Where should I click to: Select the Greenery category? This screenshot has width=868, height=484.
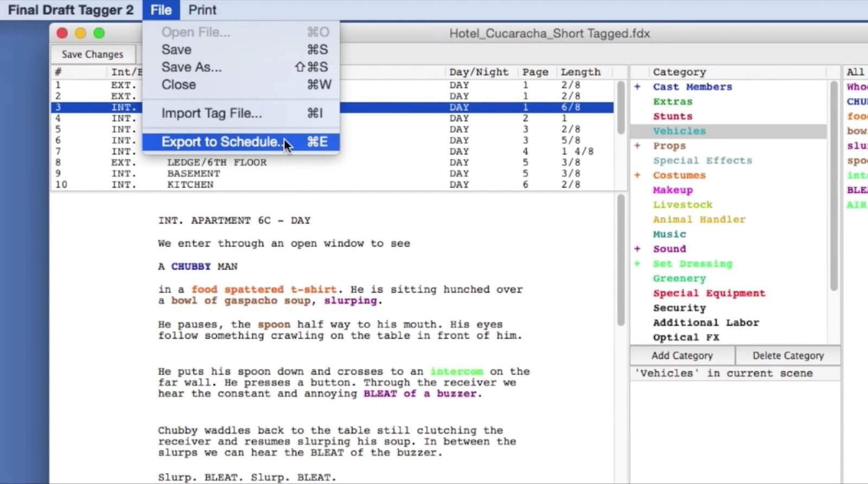(679, 278)
